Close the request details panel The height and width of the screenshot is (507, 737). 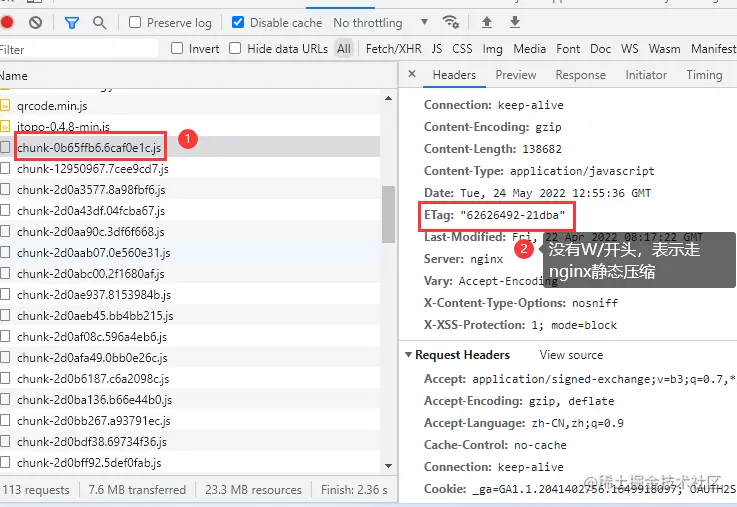[x=412, y=75]
